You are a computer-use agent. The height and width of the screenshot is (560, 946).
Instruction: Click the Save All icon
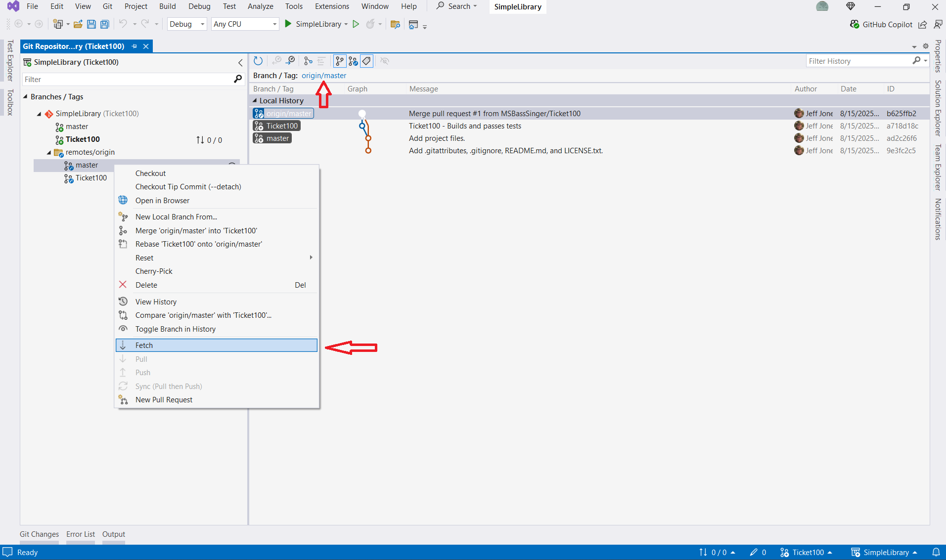[x=104, y=24]
